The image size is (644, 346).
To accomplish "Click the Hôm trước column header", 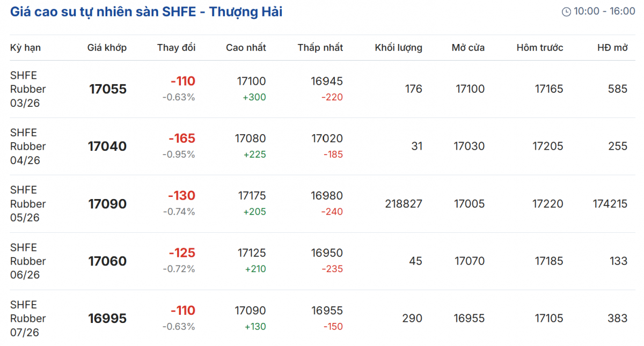I will click(539, 48).
